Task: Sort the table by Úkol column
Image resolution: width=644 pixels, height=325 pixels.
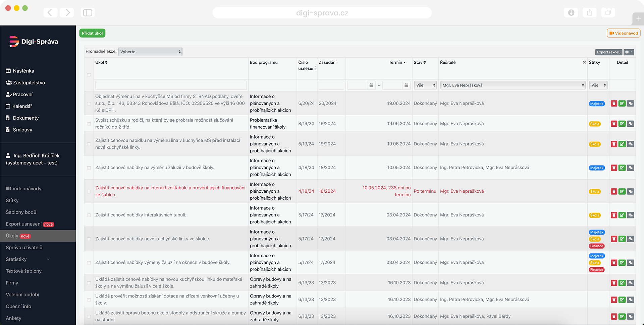Action: tap(101, 62)
